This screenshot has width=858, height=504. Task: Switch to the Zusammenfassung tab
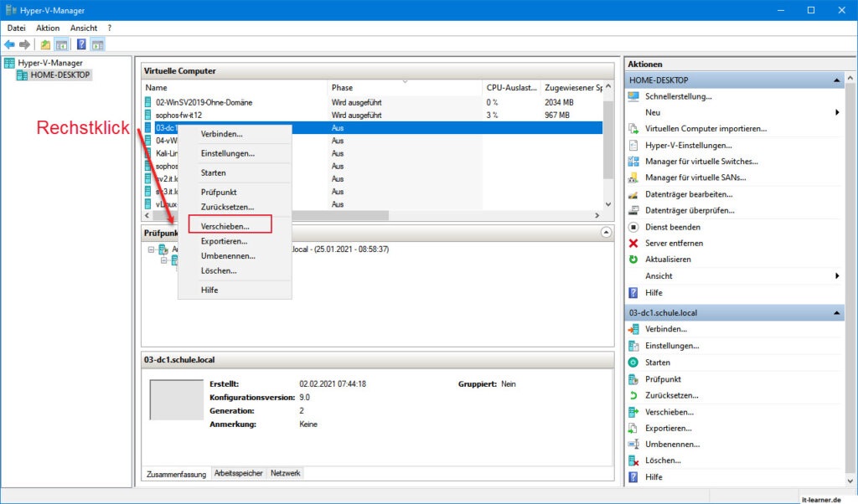[176, 474]
